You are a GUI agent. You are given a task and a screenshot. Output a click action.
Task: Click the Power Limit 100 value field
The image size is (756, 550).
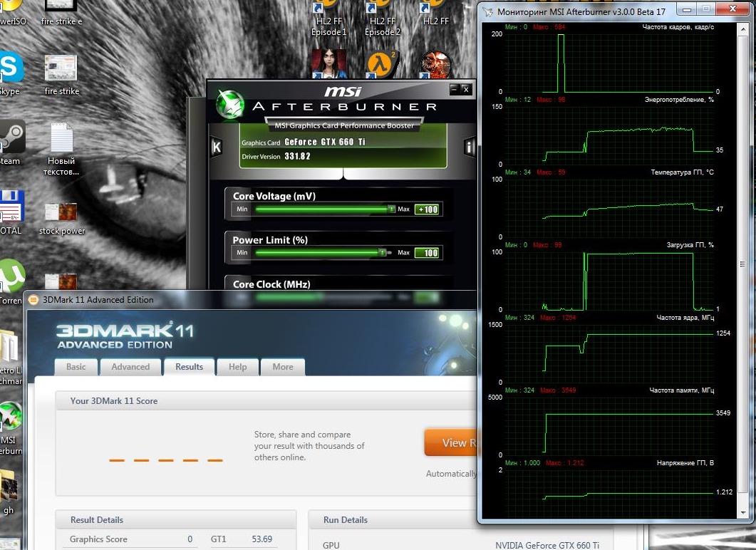tap(427, 253)
